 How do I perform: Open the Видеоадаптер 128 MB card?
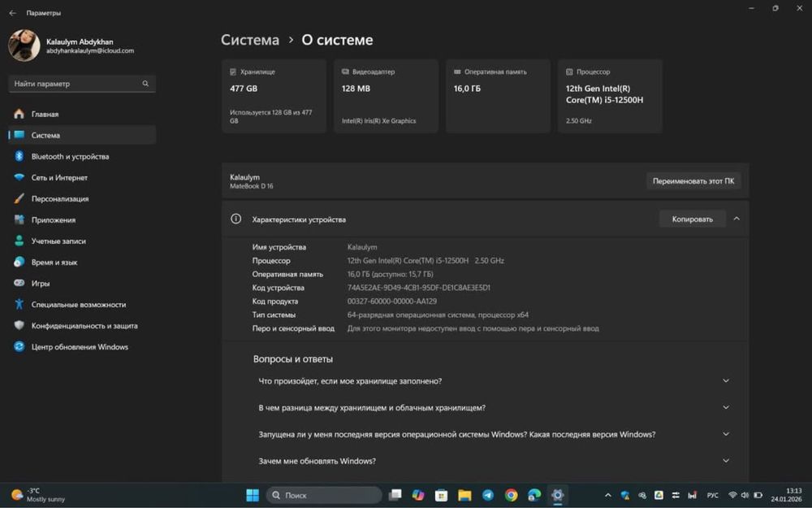(x=386, y=97)
